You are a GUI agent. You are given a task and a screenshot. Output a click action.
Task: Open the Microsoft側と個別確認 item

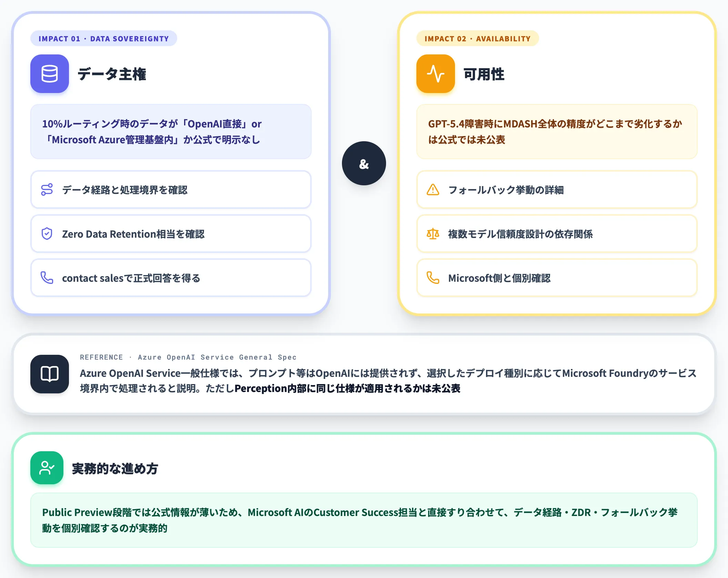click(557, 278)
